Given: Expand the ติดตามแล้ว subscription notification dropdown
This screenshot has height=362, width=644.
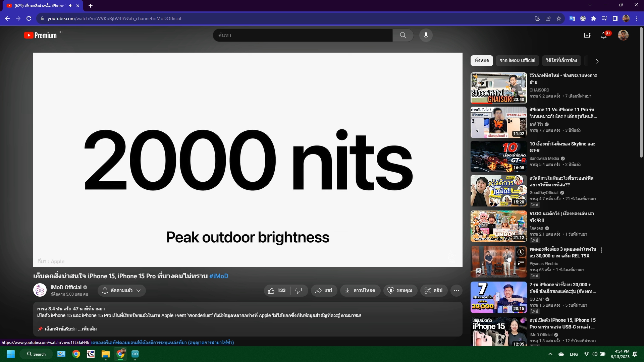Looking at the screenshot, I should pos(122,291).
